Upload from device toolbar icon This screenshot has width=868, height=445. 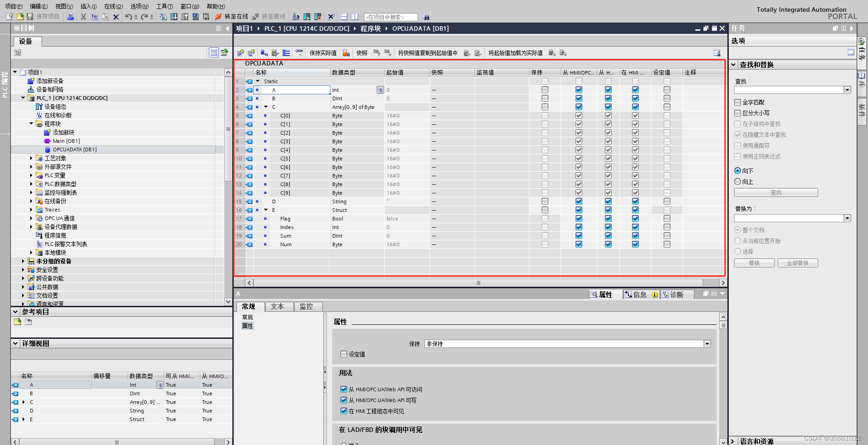click(185, 17)
